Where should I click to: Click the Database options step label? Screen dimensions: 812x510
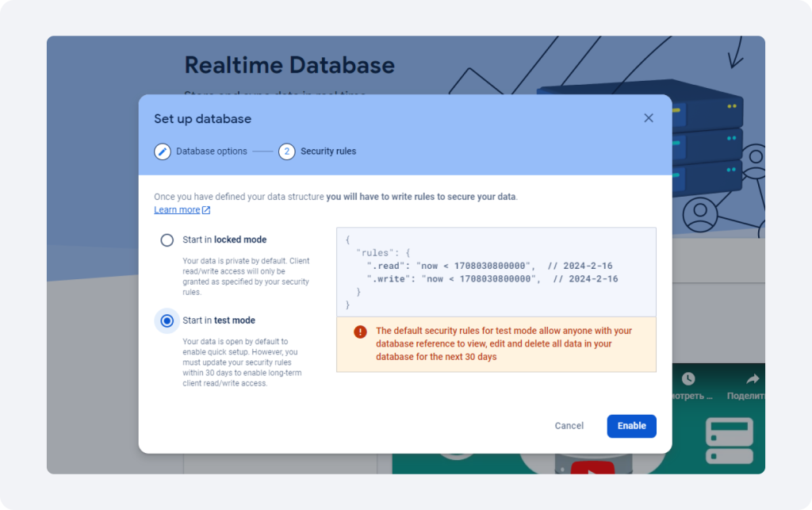[211, 151]
